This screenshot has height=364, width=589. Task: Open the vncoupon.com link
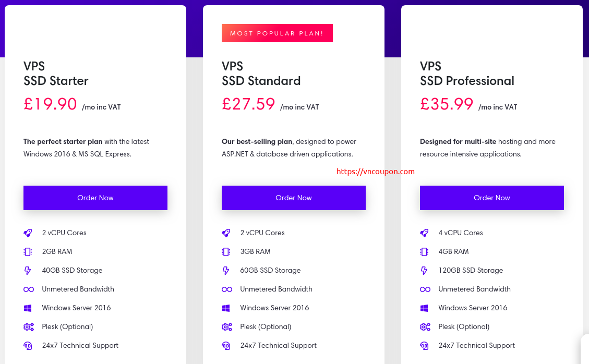click(376, 172)
